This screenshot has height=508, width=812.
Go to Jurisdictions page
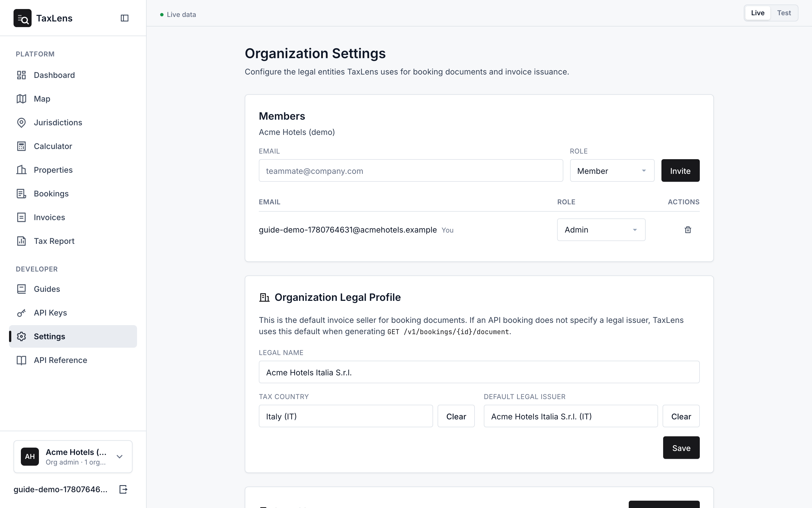tap(73, 123)
